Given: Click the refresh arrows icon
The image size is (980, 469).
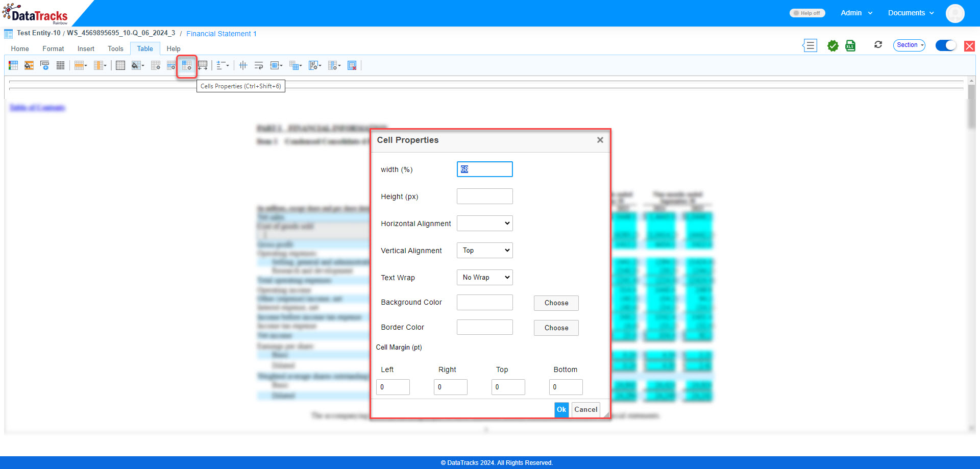Looking at the screenshot, I should pos(878,45).
